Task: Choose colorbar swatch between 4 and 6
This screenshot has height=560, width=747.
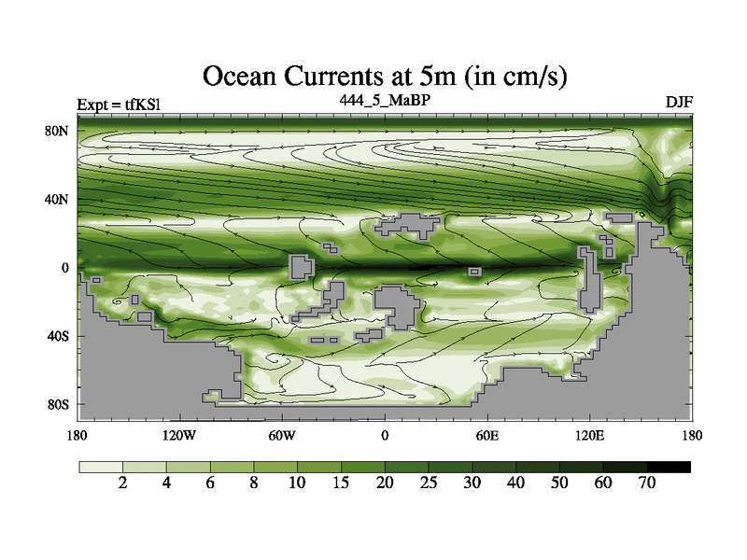Action: click(x=188, y=466)
